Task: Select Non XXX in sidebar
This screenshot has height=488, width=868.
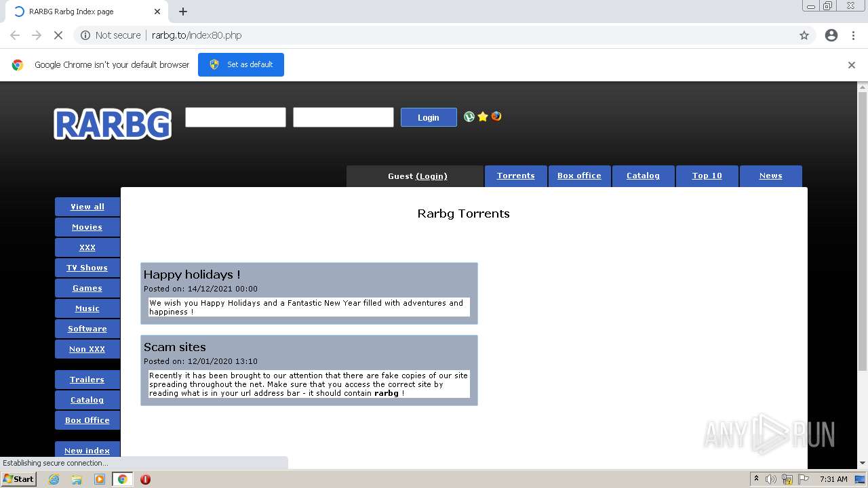Action: [x=87, y=349]
